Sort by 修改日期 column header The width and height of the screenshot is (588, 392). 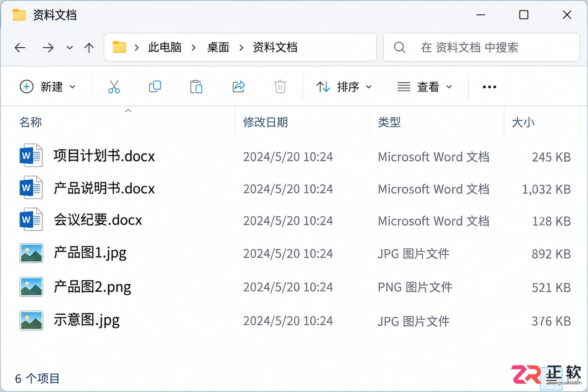(265, 122)
